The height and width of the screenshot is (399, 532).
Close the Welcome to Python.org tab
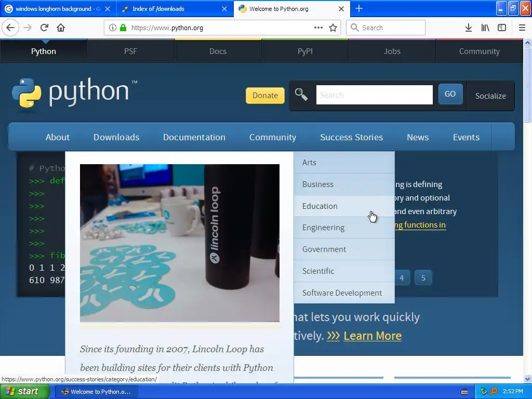tap(341, 9)
